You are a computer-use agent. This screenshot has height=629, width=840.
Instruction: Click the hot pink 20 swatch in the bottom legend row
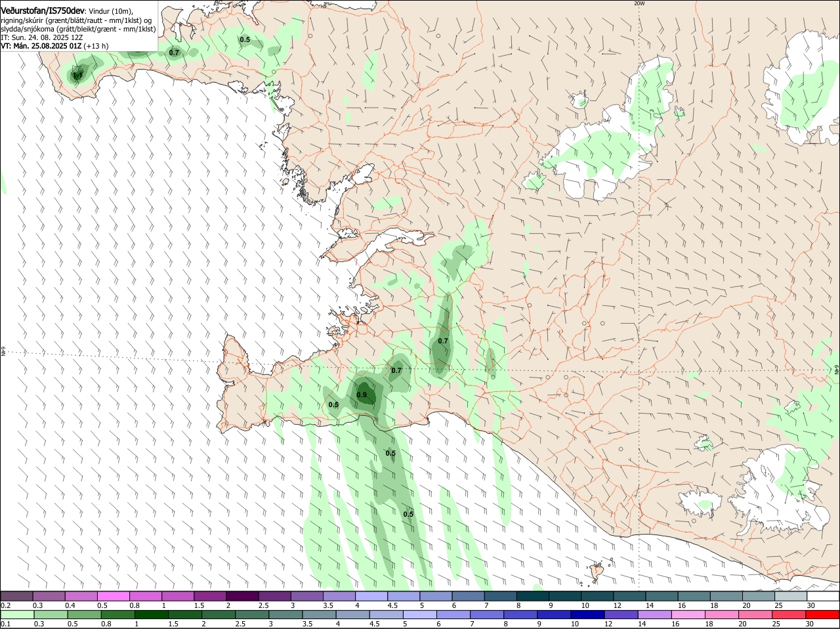click(756, 615)
